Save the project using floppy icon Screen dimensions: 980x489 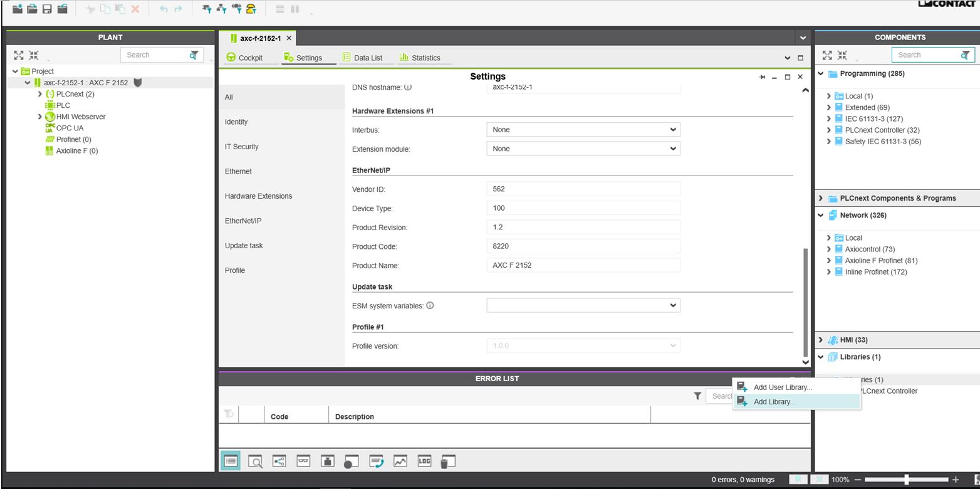point(47,9)
